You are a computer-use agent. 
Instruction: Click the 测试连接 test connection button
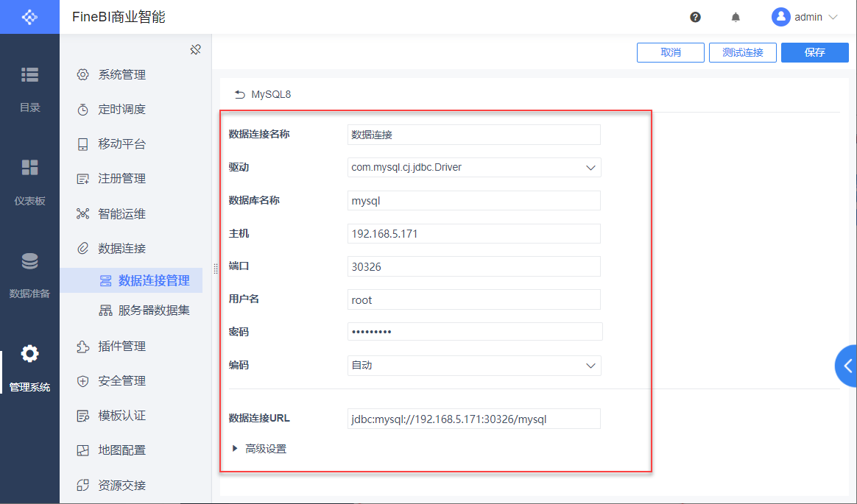coord(743,52)
